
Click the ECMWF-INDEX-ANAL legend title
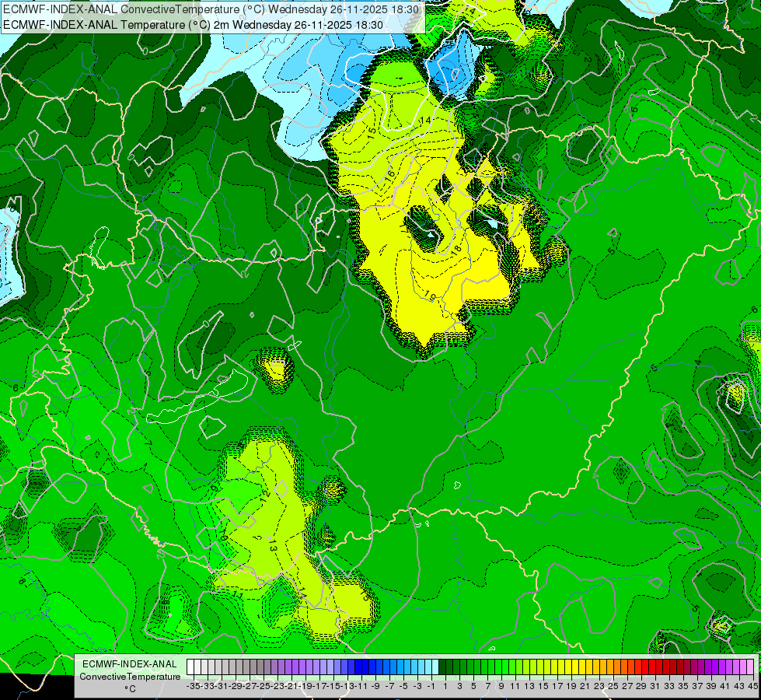point(130,664)
